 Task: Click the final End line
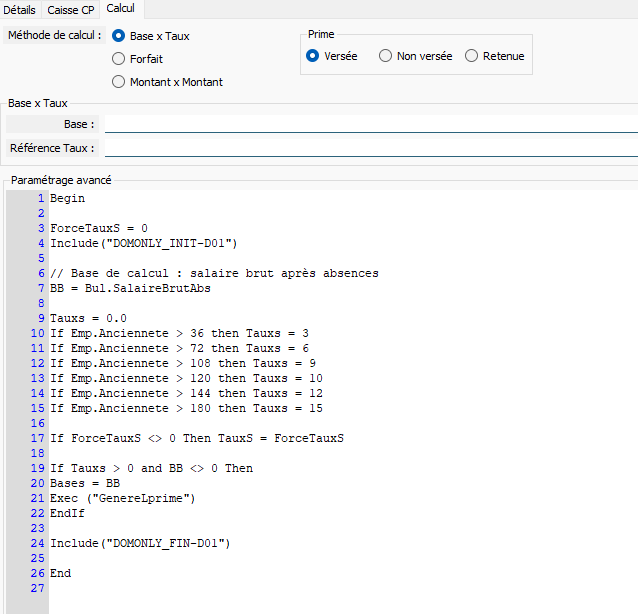click(61, 573)
